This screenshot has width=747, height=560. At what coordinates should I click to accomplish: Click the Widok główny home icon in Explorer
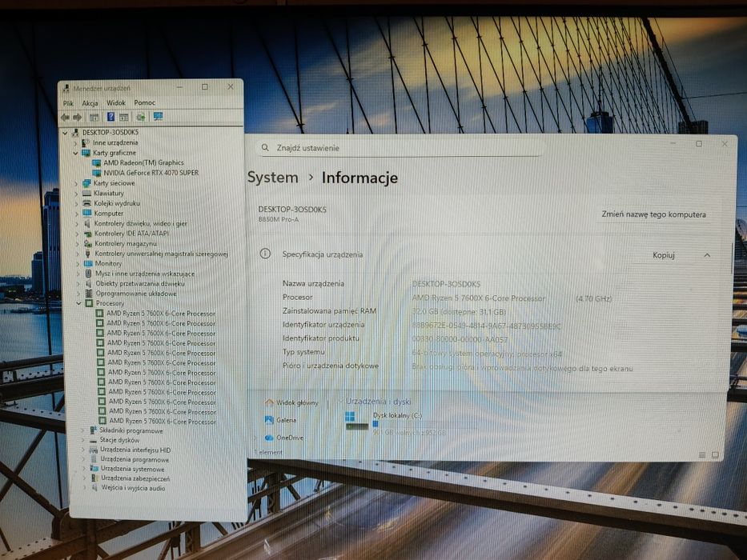(x=269, y=403)
